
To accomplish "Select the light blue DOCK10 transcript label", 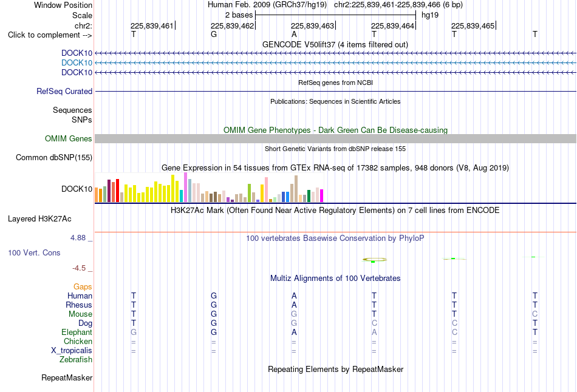I will point(77,63).
